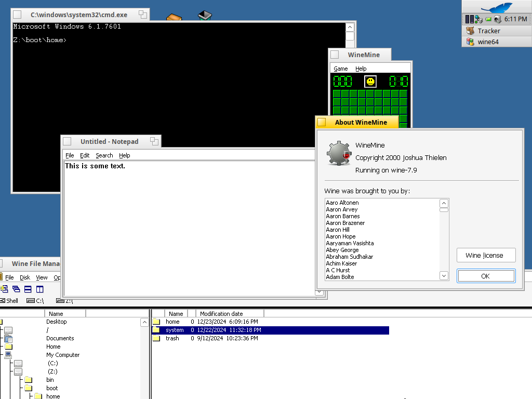Click the new window toolbar icon in File Manager

tap(4, 289)
